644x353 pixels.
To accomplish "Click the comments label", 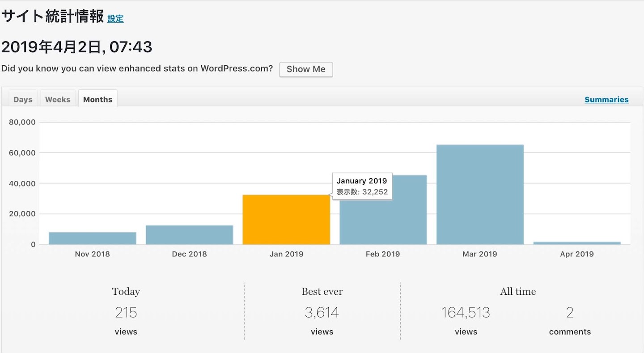I will [x=570, y=332].
